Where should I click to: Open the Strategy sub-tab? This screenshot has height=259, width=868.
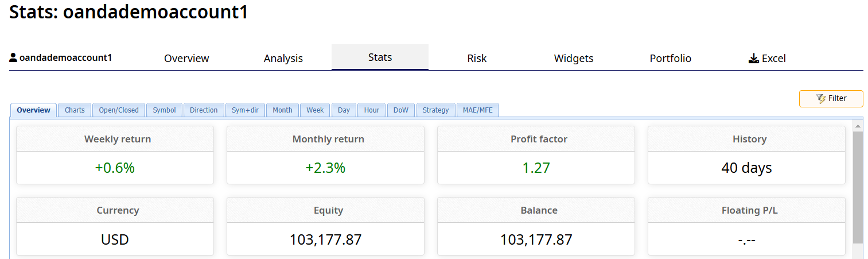point(436,110)
